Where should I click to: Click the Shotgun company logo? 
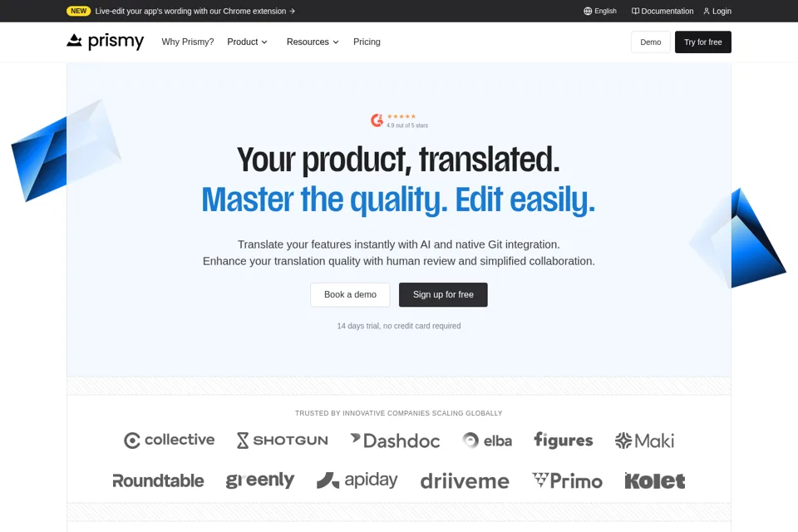283,441
